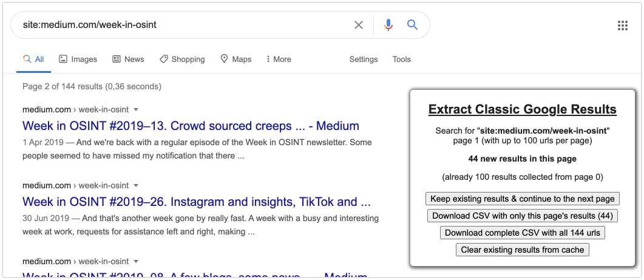Viewport: 644px width, 280px height.
Task: Clear existing results from cache
Action: tap(523, 250)
